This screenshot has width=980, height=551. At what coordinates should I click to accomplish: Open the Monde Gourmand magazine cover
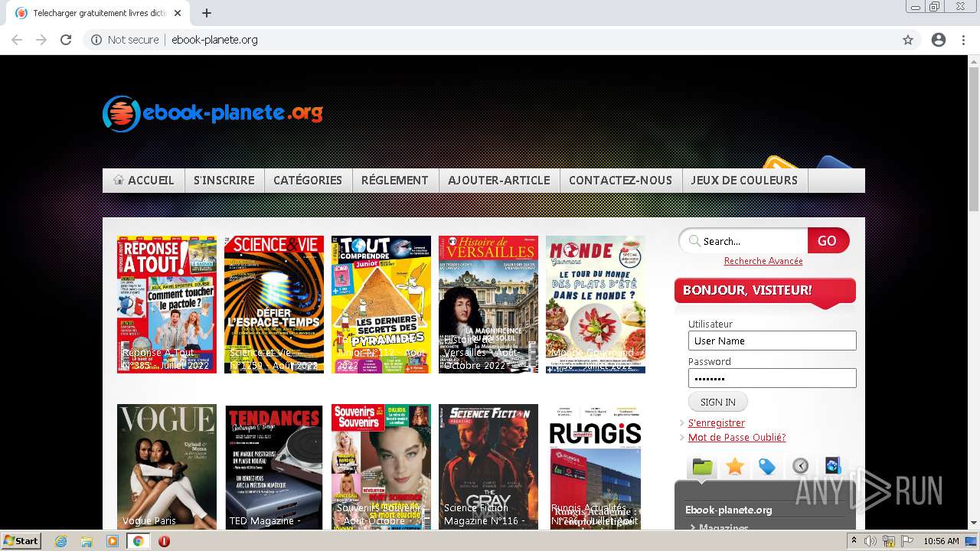pos(596,305)
